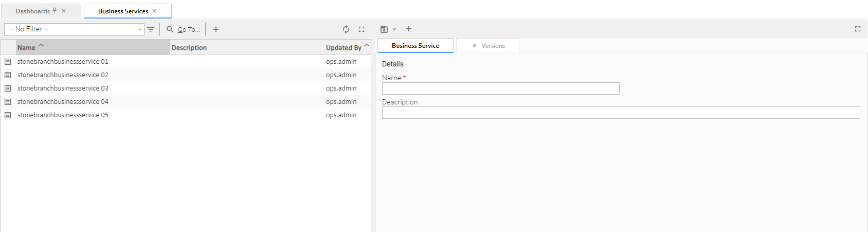Click the filter options icon beside the filter dropdown
Viewport: 868px width, 232px height.
151,29
